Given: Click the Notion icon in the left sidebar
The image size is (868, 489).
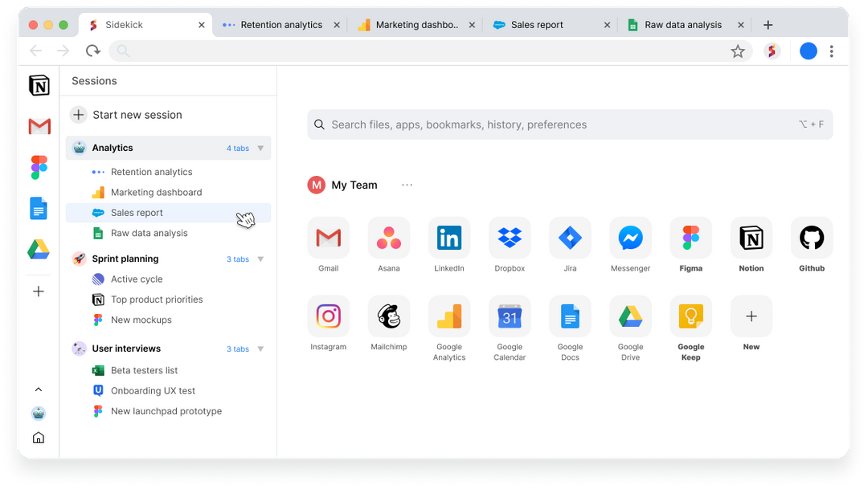Looking at the screenshot, I should coord(38,85).
